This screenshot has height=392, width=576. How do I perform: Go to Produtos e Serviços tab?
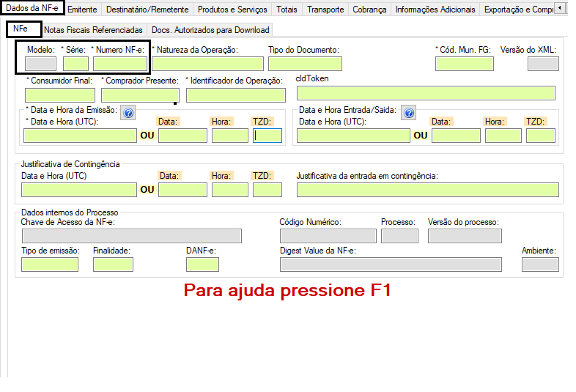(x=232, y=10)
